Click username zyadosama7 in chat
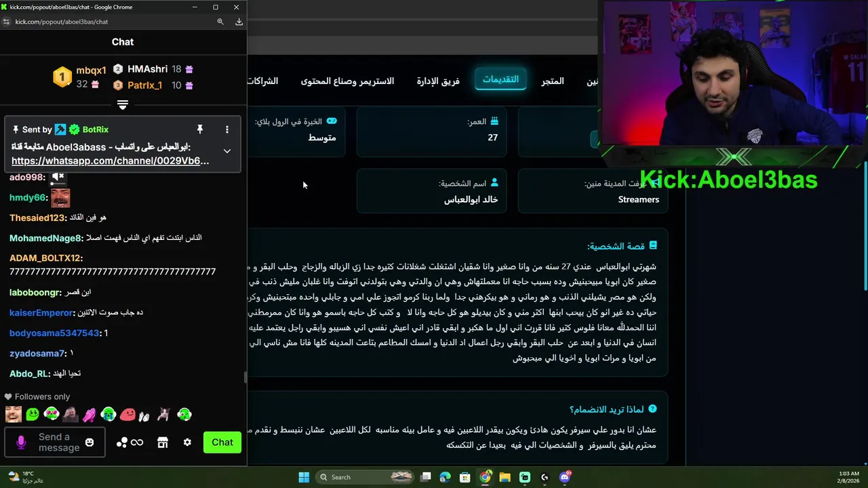 click(x=37, y=353)
